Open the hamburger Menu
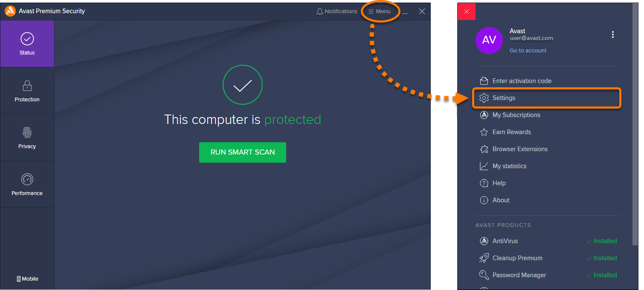Viewport: 644px width, 290px height. 380,11
